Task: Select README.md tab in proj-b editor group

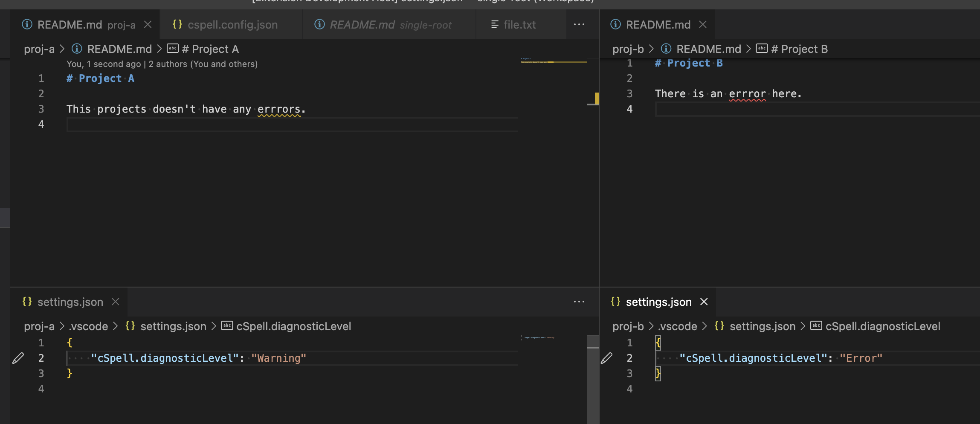Action: click(658, 25)
